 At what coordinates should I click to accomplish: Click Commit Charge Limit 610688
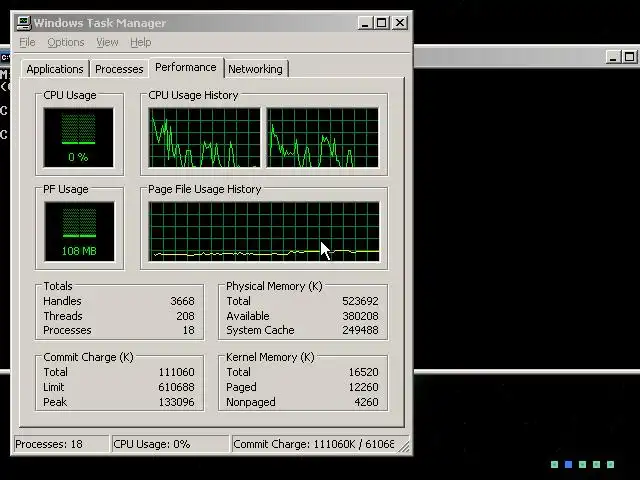(x=176, y=387)
